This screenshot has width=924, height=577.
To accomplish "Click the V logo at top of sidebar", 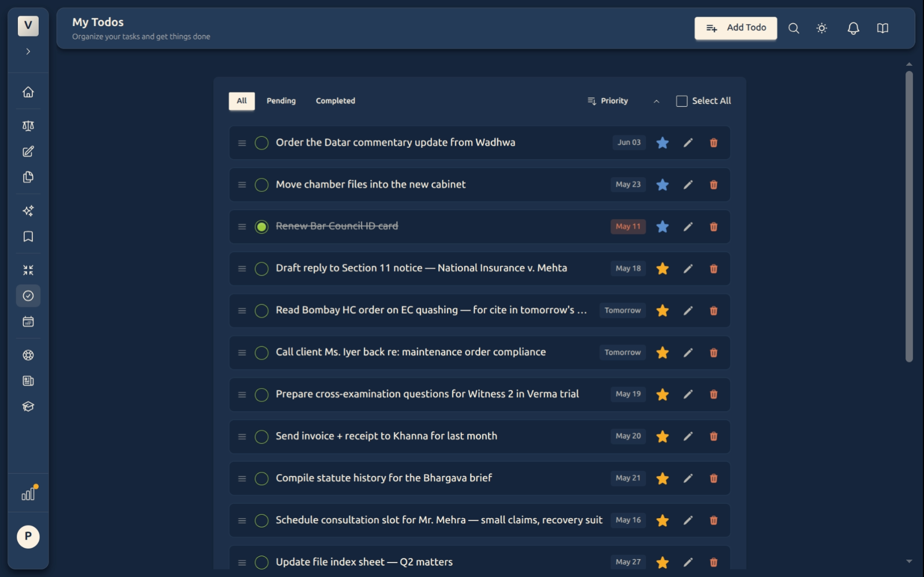I will coord(28,25).
